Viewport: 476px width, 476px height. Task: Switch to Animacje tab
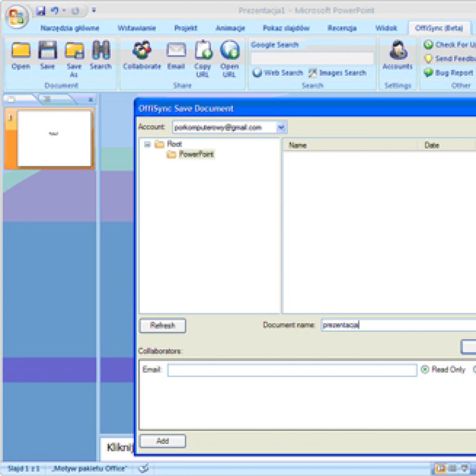[x=230, y=28]
